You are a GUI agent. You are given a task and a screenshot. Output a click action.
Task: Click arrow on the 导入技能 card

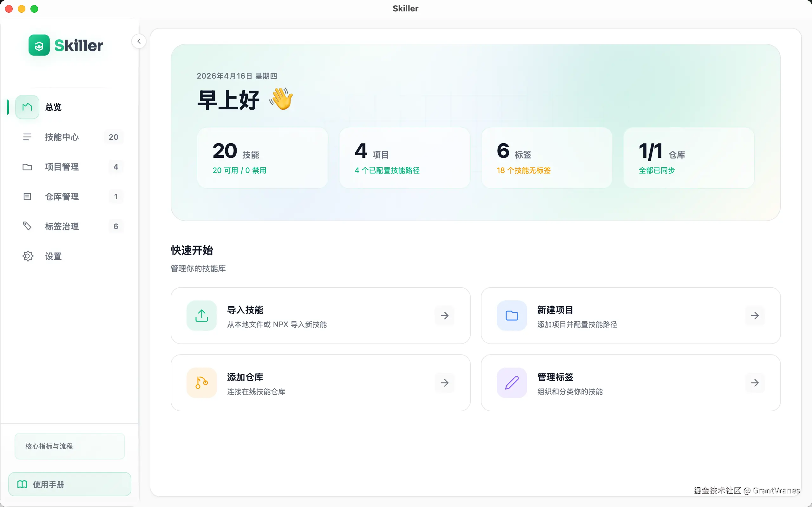[x=445, y=316]
